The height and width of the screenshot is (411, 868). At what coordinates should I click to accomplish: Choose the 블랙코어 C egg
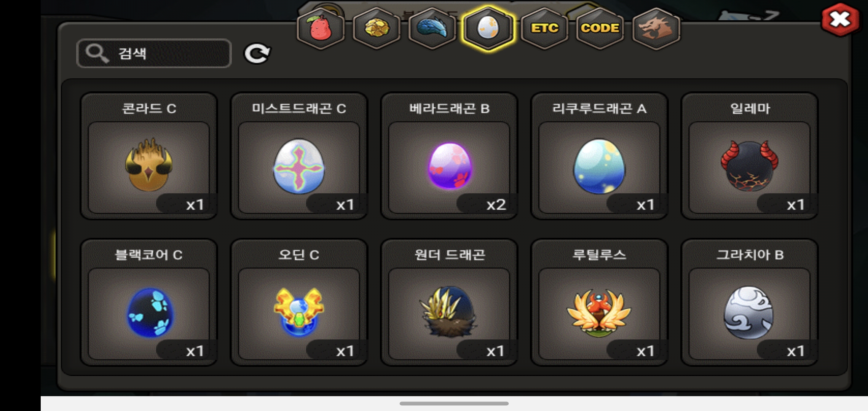pyautogui.click(x=148, y=302)
